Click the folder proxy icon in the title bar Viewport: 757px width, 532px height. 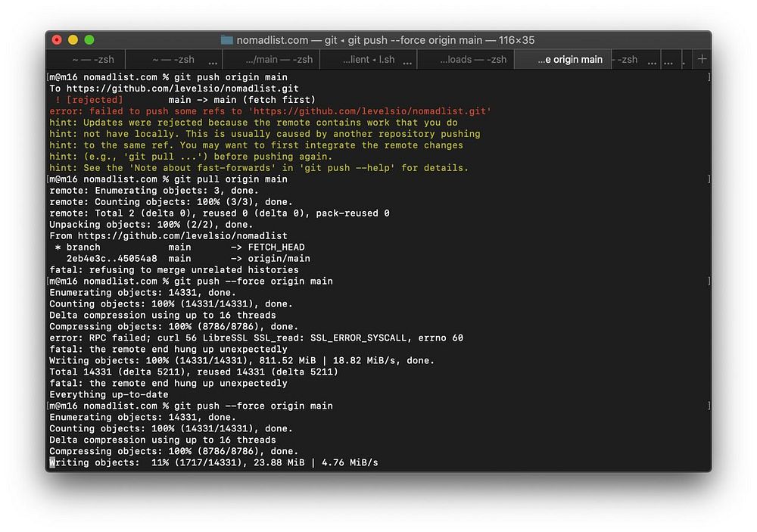pyautogui.click(x=226, y=40)
